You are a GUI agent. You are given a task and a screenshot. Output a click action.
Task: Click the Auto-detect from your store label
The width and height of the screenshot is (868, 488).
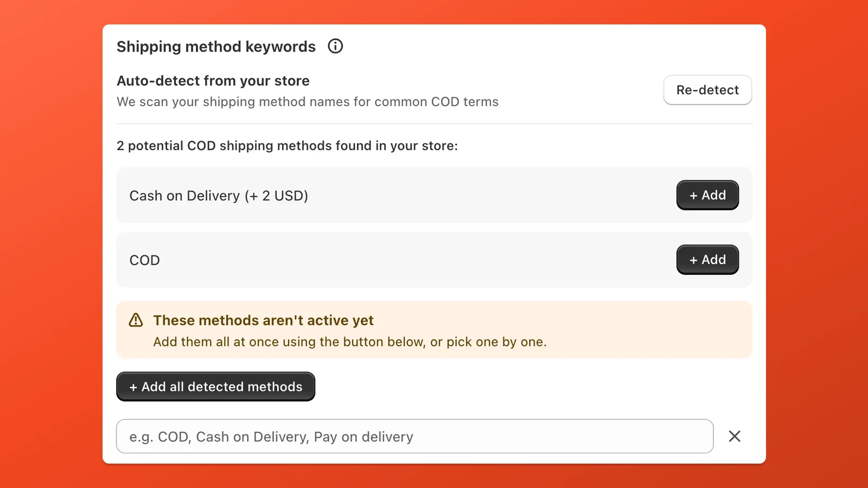point(213,80)
